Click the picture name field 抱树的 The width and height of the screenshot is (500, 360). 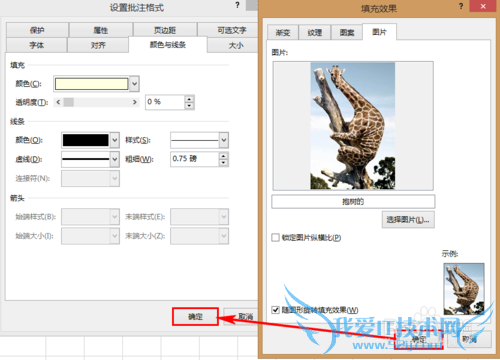[353, 202]
